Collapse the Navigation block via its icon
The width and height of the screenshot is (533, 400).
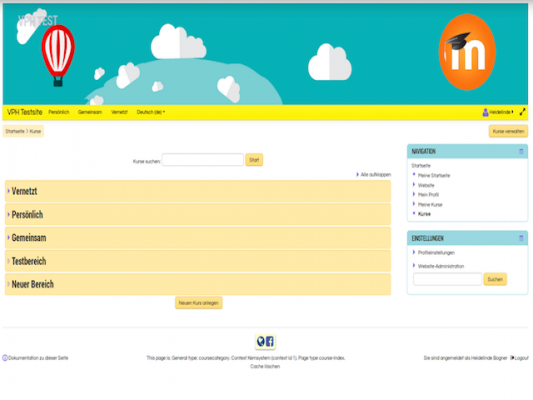tap(521, 151)
